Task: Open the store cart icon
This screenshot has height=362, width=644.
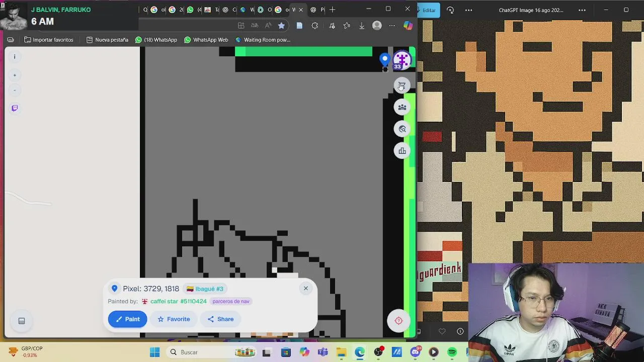Action: tap(401, 85)
